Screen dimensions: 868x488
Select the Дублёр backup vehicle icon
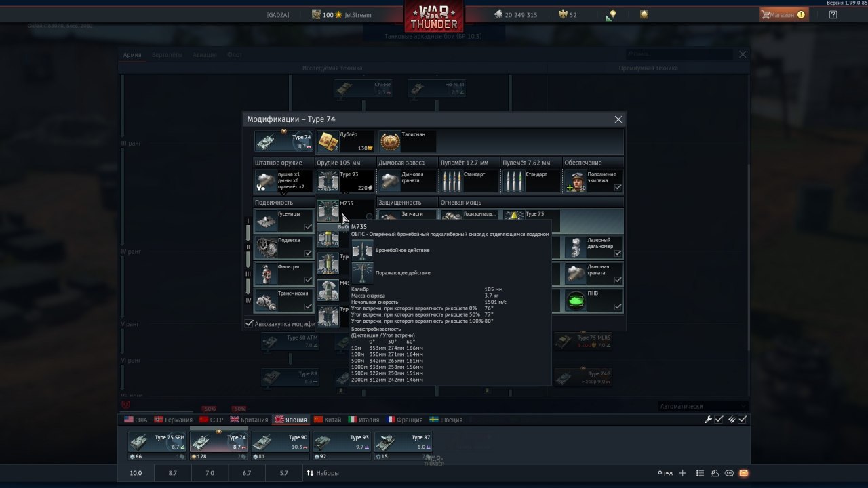pyautogui.click(x=328, y=142)
